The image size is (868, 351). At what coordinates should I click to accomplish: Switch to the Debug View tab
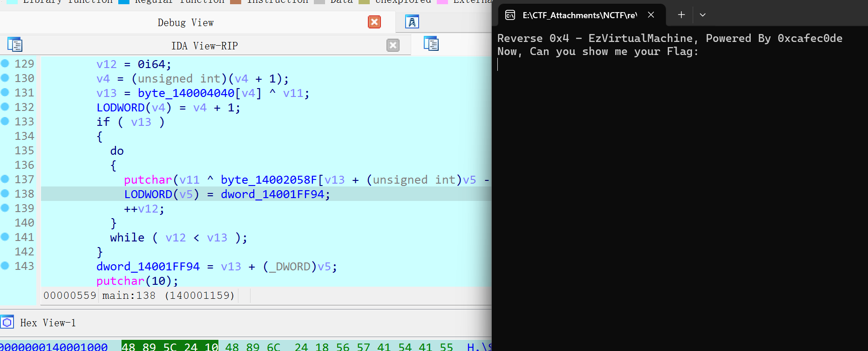pyautogui.click(x=185, y=23)
